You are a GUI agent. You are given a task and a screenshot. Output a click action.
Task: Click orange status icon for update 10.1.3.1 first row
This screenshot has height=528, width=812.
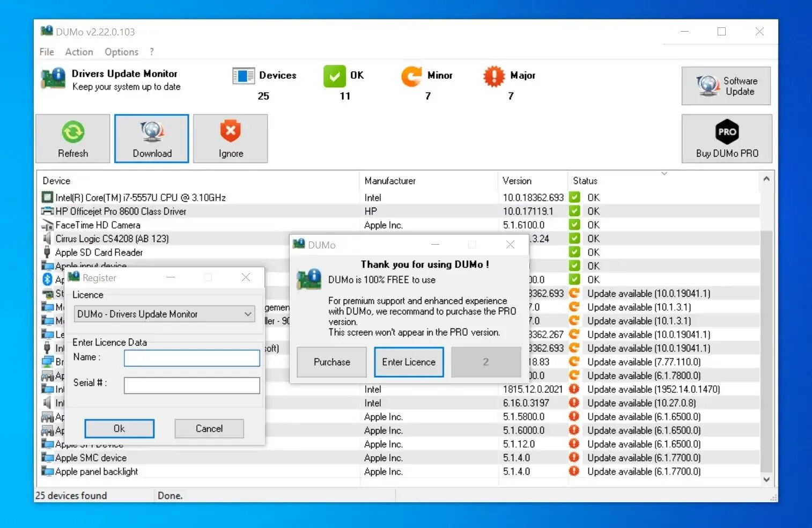coord(574,307)
